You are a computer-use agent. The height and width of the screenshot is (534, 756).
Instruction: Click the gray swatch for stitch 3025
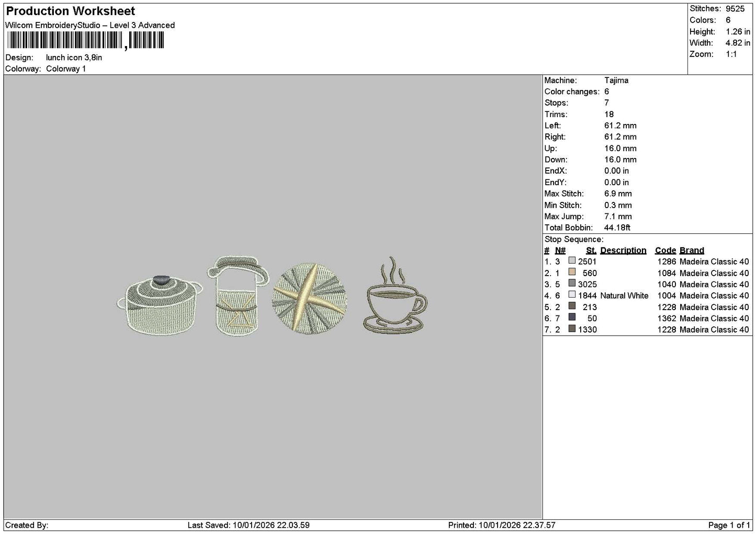(x=572, y=284)
